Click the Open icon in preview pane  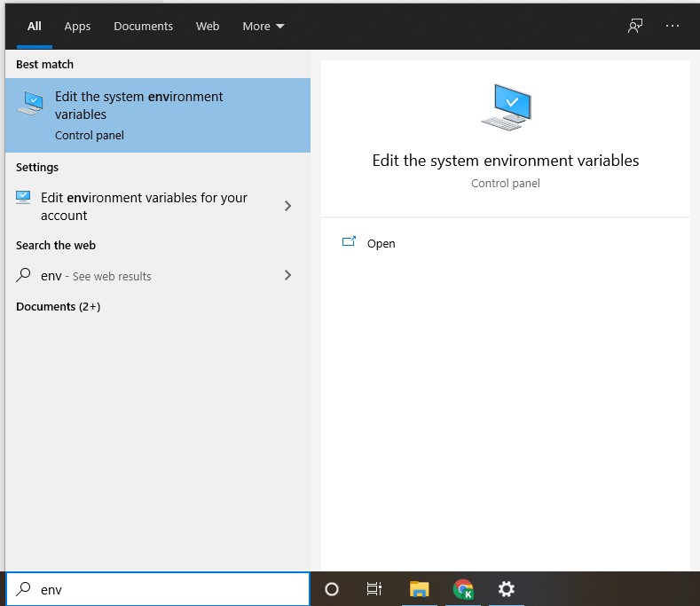[349, 242]
